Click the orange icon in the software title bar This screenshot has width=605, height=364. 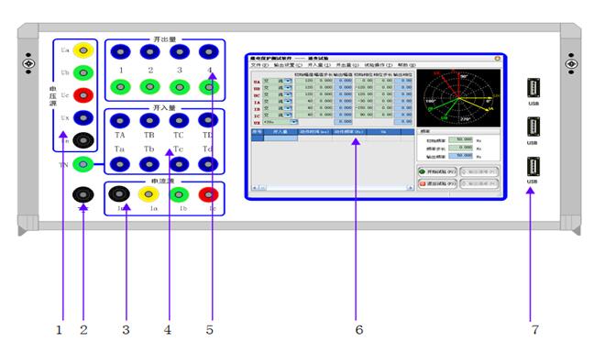(498, 59)
